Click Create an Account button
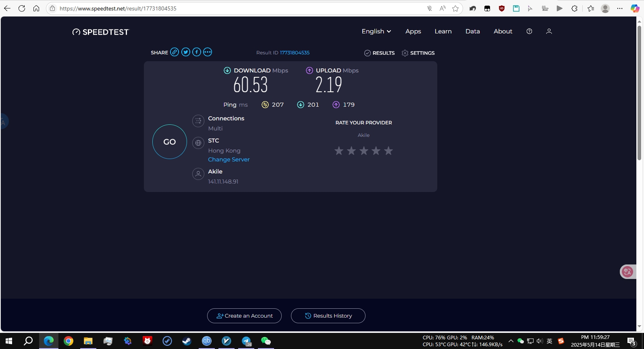The height and width of the screenshot is (349, 644). pyautogui.click(x=244, y=316)
